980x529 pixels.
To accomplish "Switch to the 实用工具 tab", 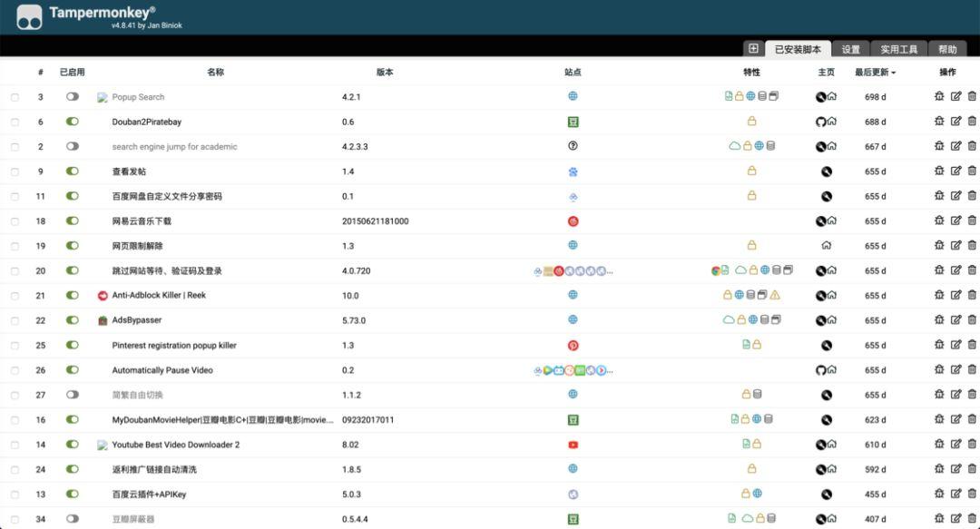I will click(x=898, y=49).
